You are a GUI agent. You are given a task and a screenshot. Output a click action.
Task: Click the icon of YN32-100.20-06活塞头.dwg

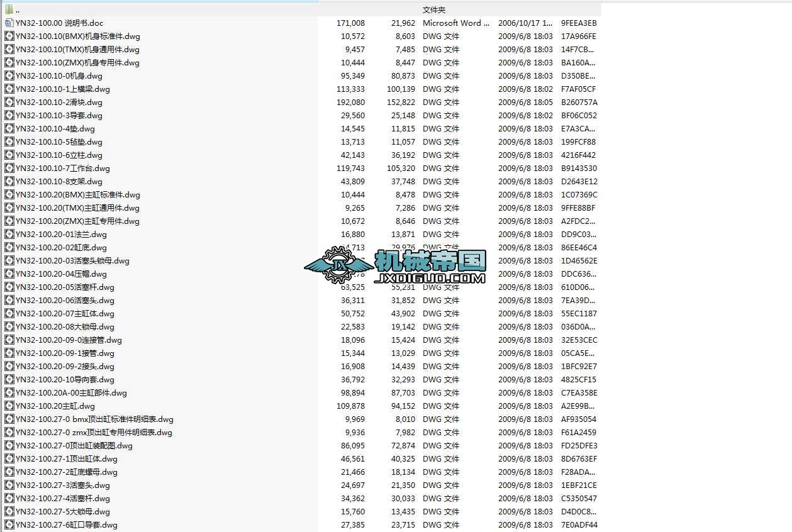(9, 300)
